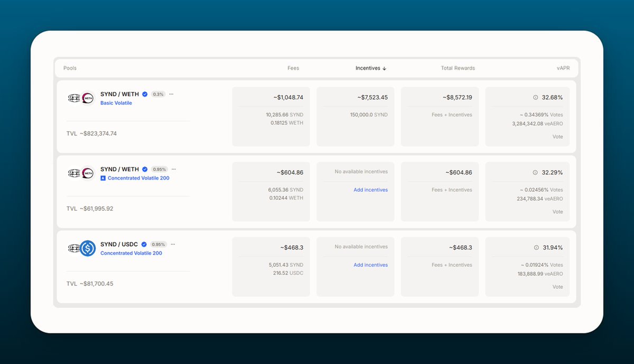Click the verified badge beside SYND / USDC

[145, 245]
